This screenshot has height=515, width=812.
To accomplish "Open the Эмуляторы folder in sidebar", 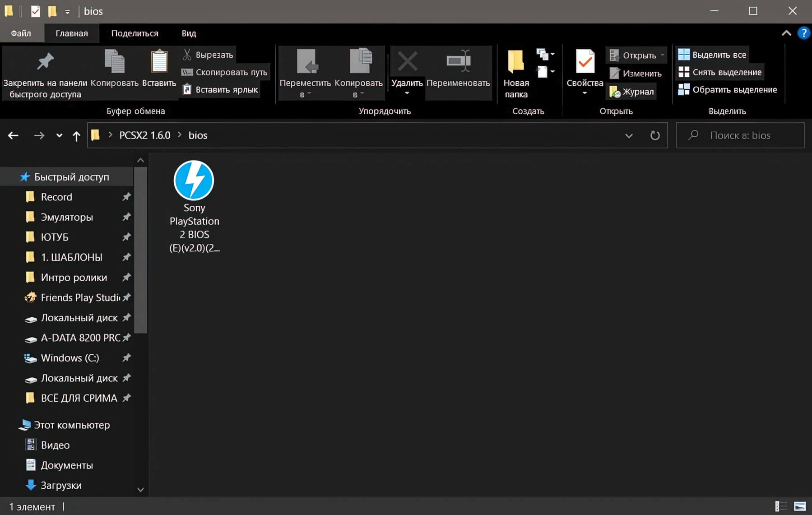I will coord(68,217).
